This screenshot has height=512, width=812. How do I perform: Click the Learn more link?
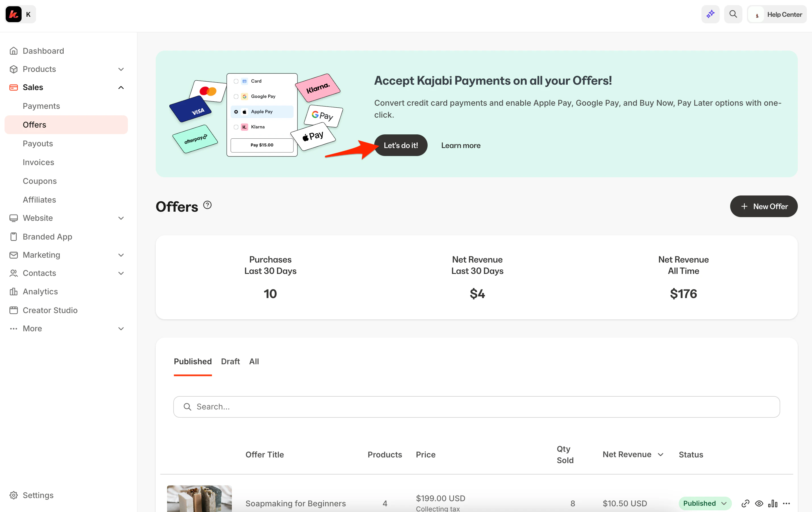(x=461, y=145)
